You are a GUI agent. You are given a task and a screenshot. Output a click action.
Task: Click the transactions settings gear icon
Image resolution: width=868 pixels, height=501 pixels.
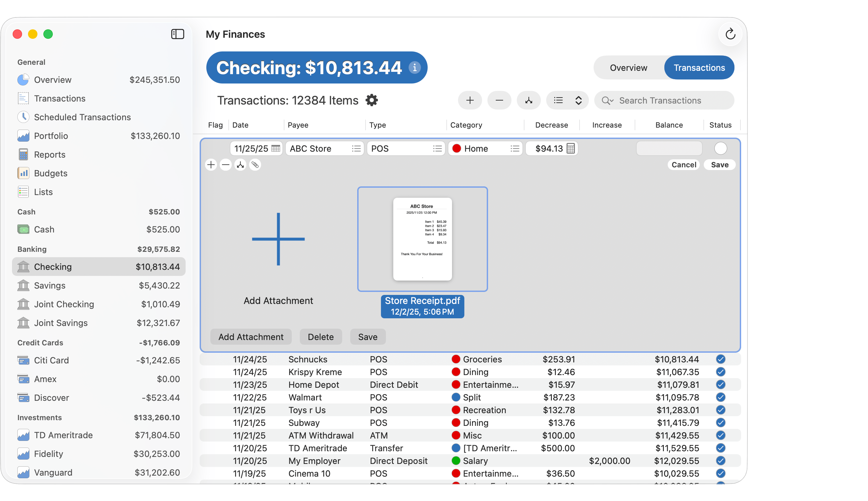point(372,101)
